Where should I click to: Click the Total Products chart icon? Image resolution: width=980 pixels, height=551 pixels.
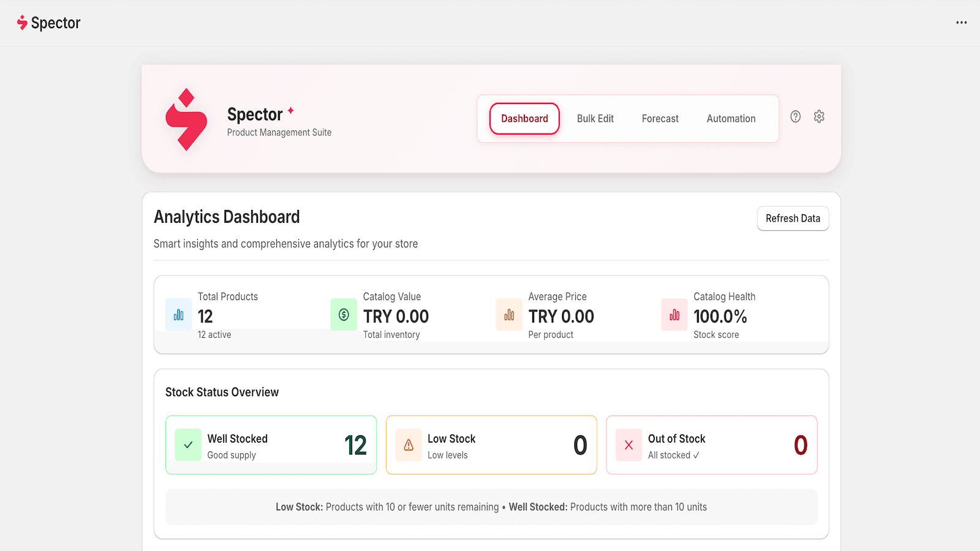(178, 315)
